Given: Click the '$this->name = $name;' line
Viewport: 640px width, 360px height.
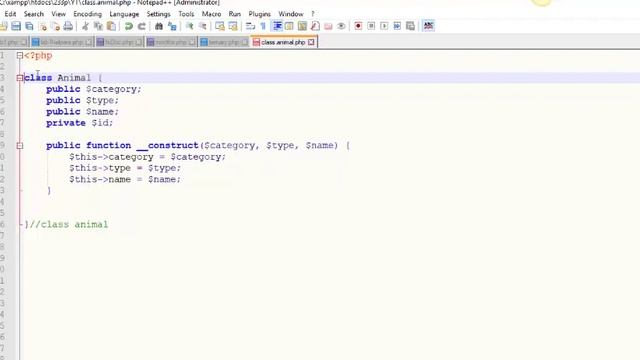Looking at the screenshot, I should (124, 180).
